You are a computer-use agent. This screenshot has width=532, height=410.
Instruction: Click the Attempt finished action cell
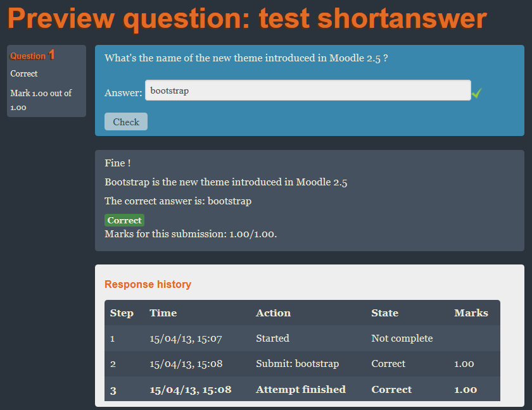[x=301, y=389]
